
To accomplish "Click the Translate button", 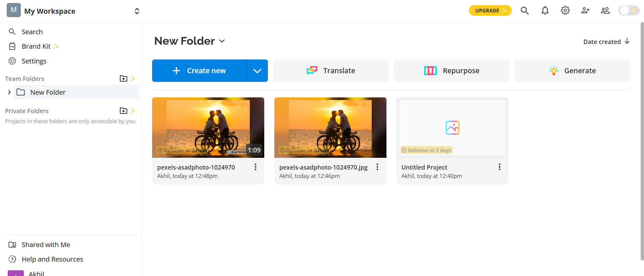I will (x=331, y=71).
